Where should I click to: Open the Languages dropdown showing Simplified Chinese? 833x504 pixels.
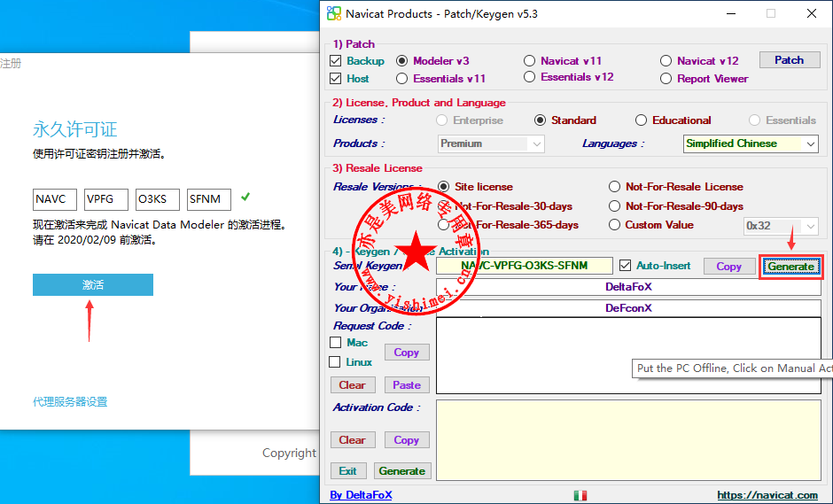[751, 143]
